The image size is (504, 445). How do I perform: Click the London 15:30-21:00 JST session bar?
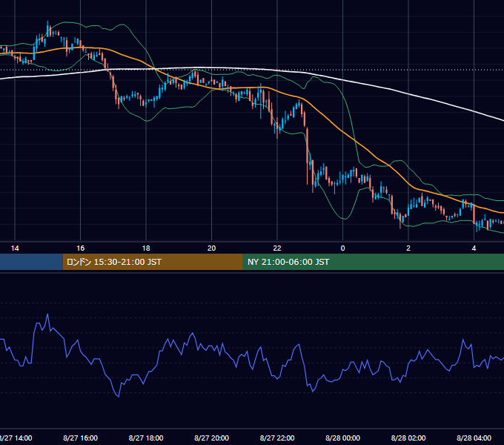[153, 262]
